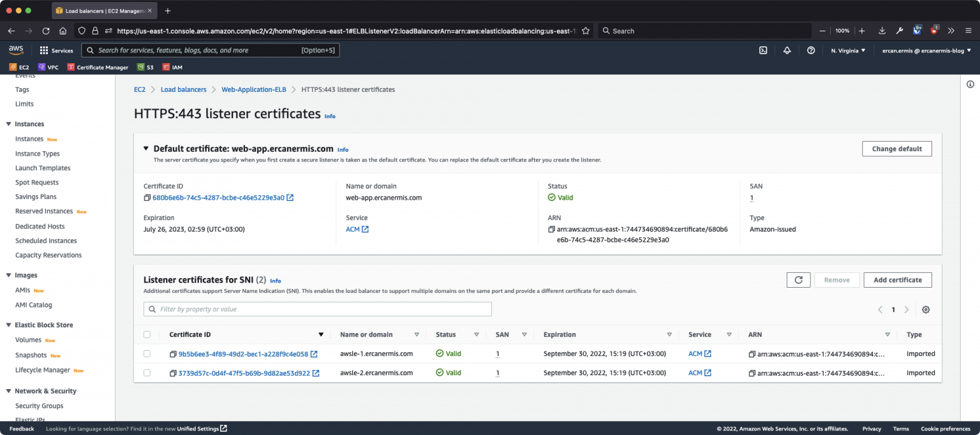Go to Load balancers breadcrumb
Viewport: 980px width, 435px height.
[183, 89]
